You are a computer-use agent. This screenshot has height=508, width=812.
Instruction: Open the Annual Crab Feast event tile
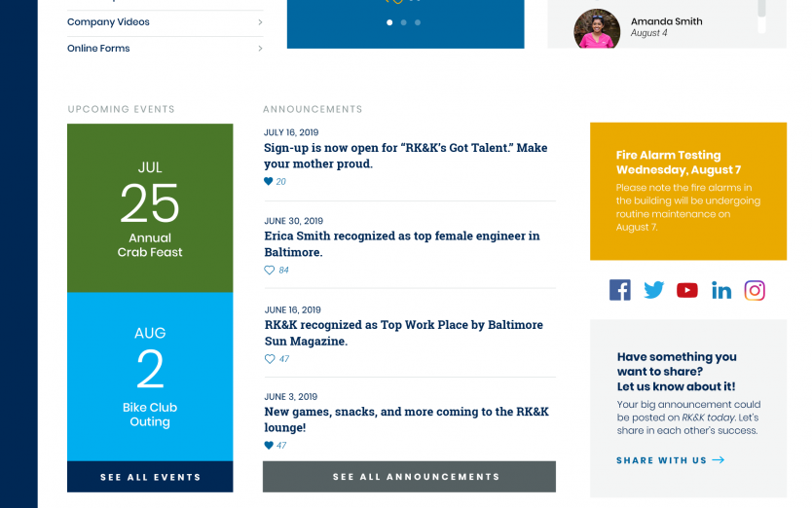(x=150, y=208)
